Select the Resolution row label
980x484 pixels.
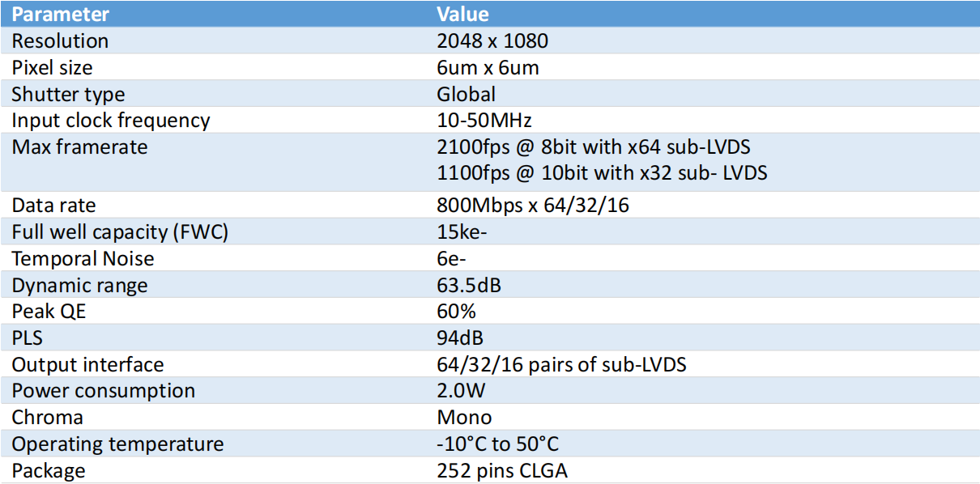[60, 40]
